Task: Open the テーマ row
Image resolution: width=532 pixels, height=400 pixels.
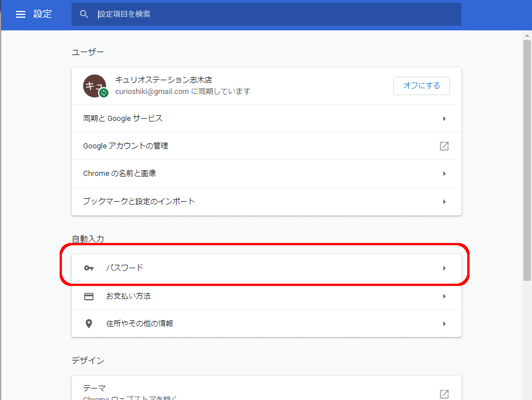Action: (x=267, y=388)
